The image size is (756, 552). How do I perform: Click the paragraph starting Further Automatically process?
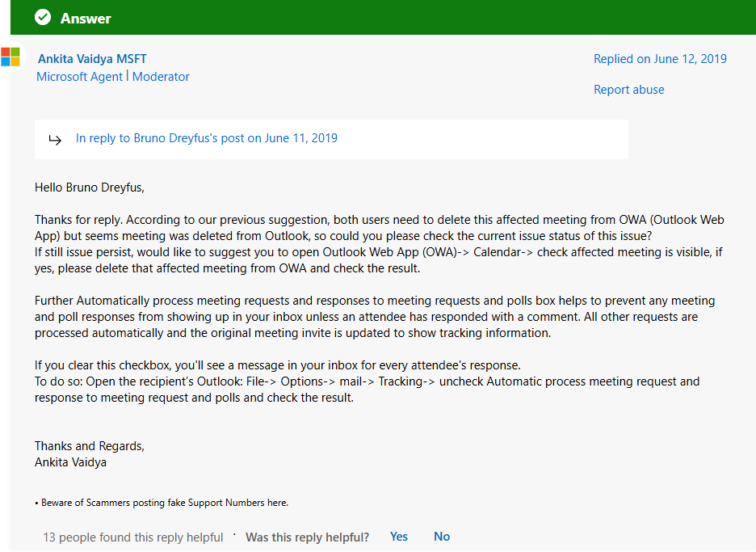tap(375, 317)
